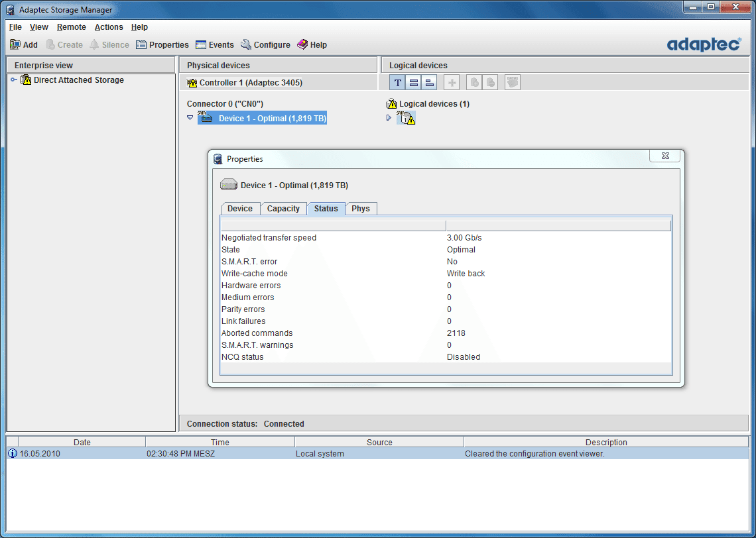Click the create hot spare icon
This screenshot has width=756, height=538.
click(474, 83)
